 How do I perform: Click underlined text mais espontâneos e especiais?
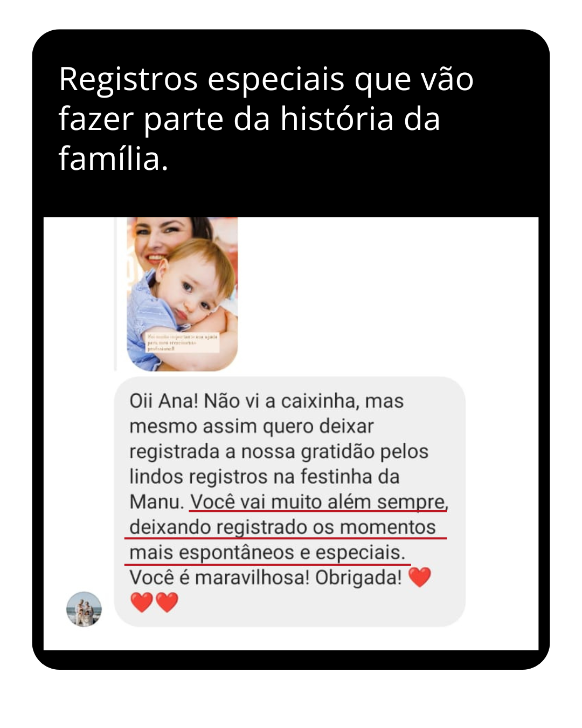(267, 552)
